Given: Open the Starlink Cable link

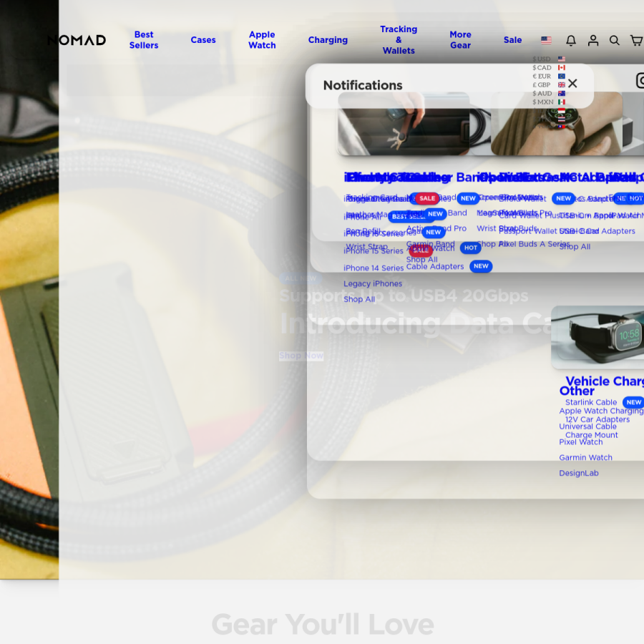Looking at the screenshot, I should click(591, 402).
